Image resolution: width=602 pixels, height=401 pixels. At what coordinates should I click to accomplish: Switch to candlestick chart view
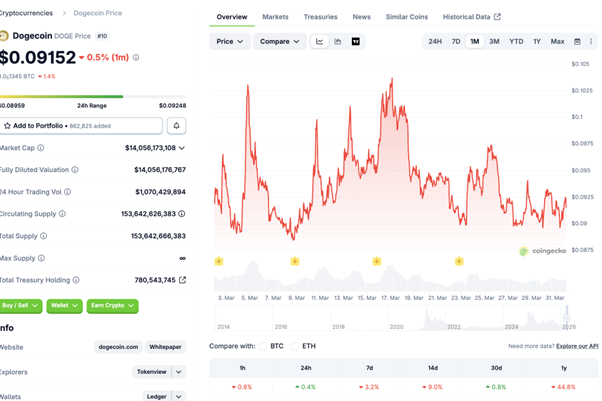click(x=338, y=41)
